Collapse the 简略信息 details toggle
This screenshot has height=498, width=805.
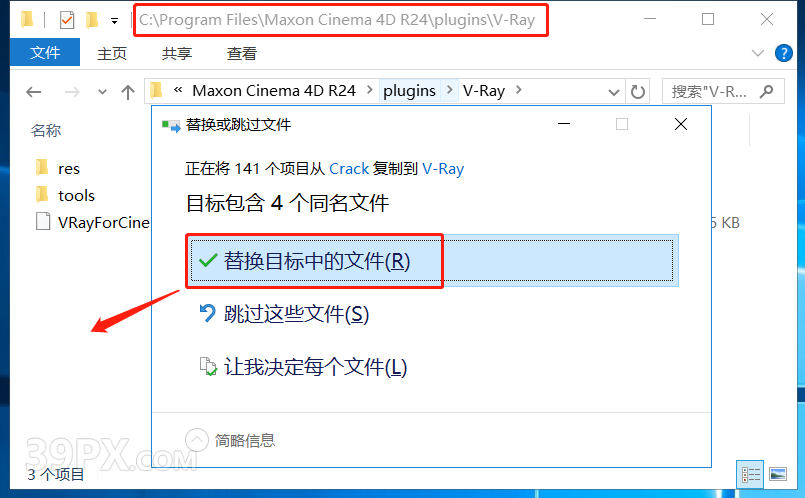(197, 440)
